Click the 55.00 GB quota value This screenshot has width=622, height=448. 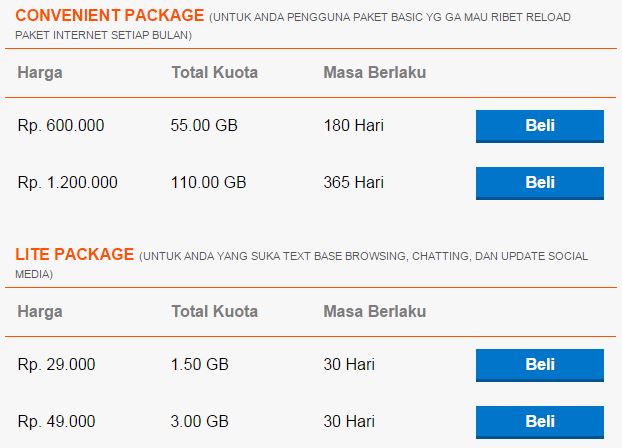pyautogui.click(x=204, y=125)
